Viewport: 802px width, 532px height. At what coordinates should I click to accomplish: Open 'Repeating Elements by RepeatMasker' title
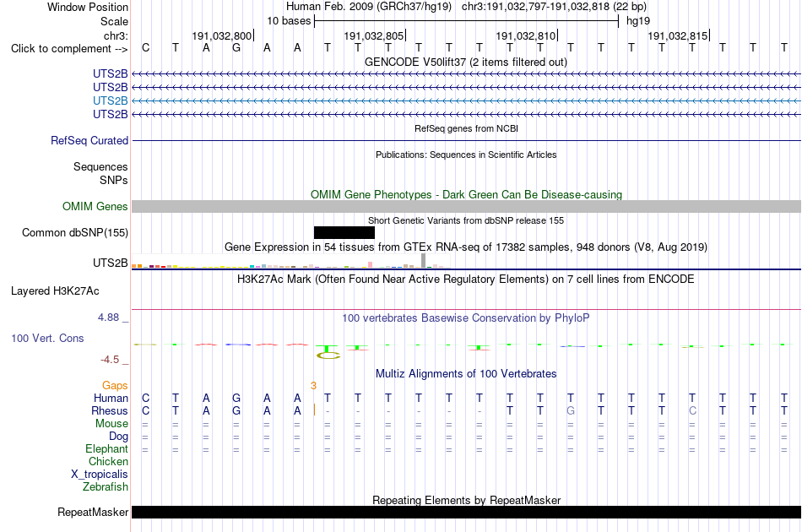coord(466,500)
